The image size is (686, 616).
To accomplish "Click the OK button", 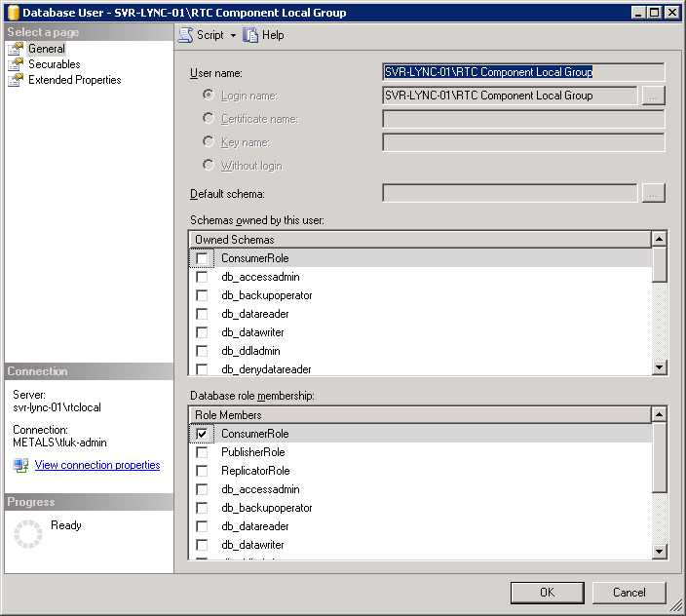I will 548,593.
